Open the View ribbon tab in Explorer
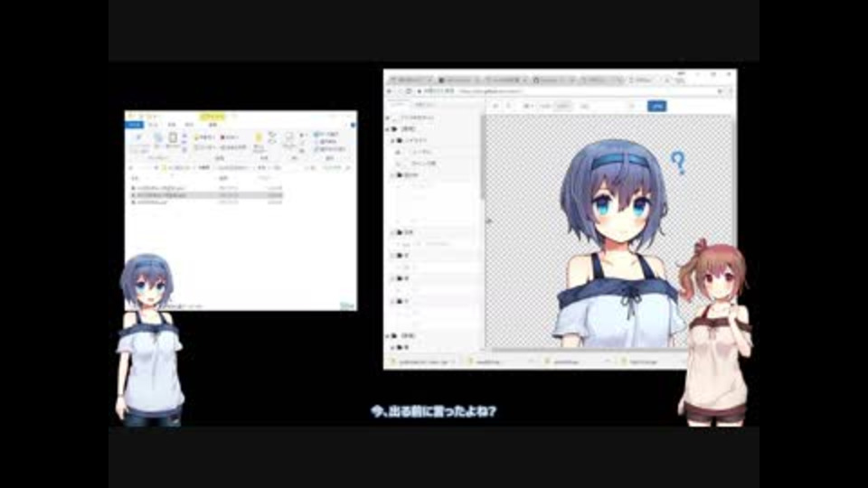 tap(189, 125)
